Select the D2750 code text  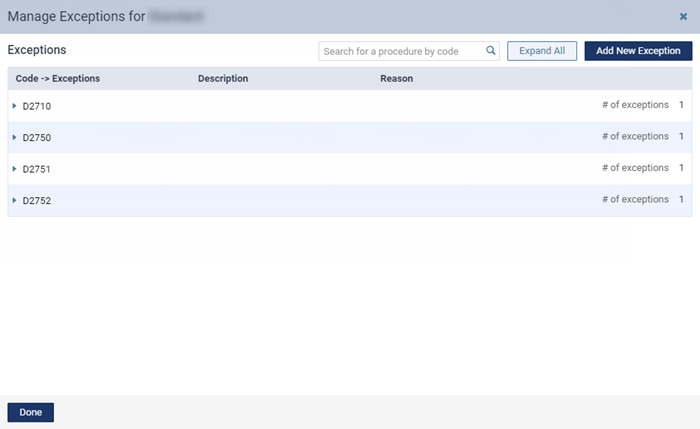coord(37,137)
